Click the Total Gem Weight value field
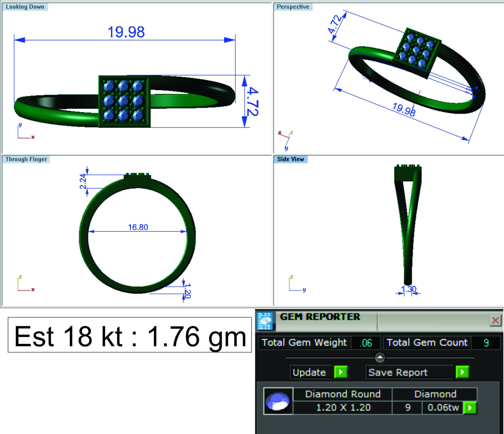The image size is (504, 434). coord(366,343)
